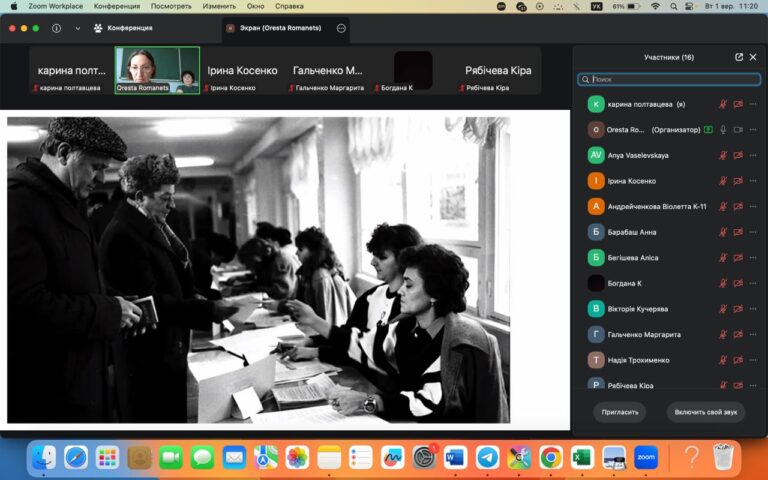The image size is (768, 480).
Task: Select Oresta Romanets video thumbnail
Action: (157, 70)
